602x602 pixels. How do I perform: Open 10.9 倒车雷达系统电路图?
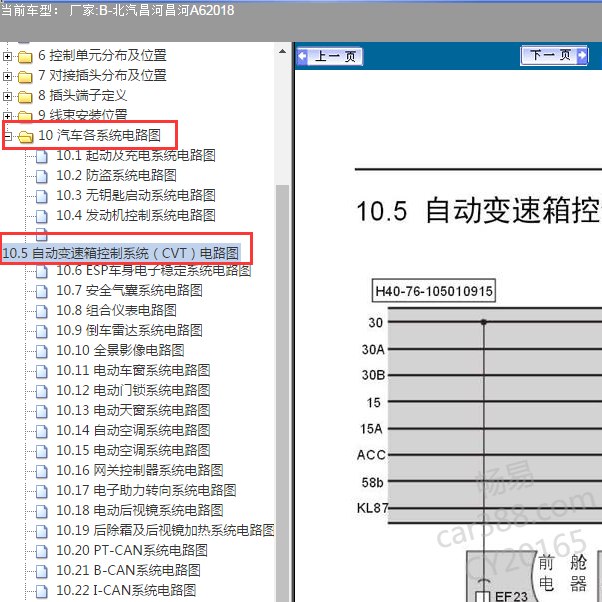click(129, 331)
